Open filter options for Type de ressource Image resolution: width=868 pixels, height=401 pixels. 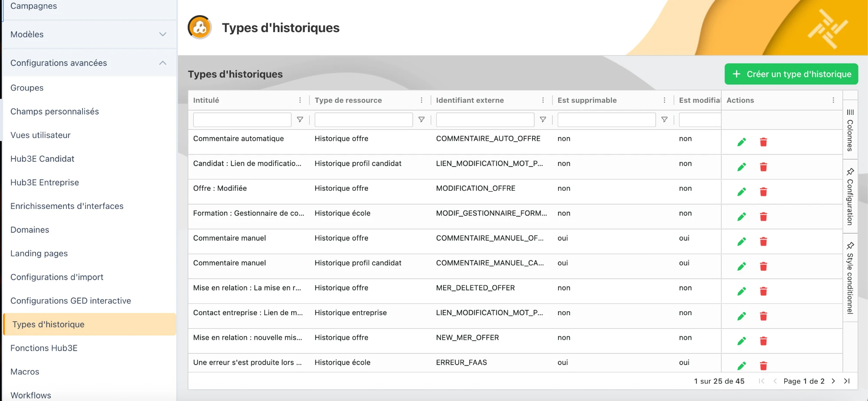421,120
